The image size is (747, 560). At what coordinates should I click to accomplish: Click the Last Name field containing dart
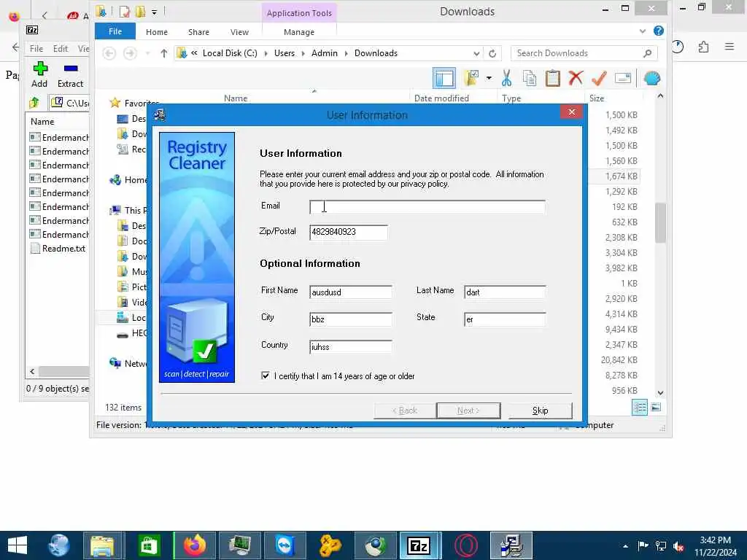point(505,292)
